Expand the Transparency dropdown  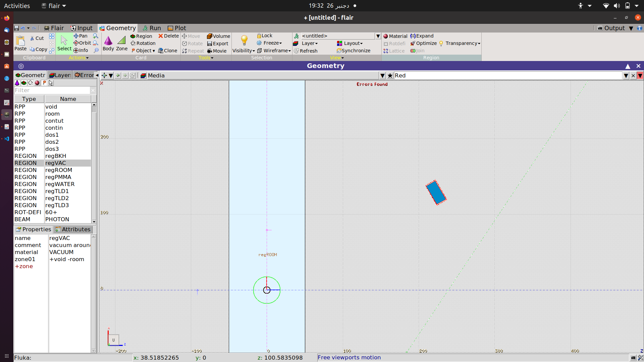pyautogui.click(x=463, y=43)
